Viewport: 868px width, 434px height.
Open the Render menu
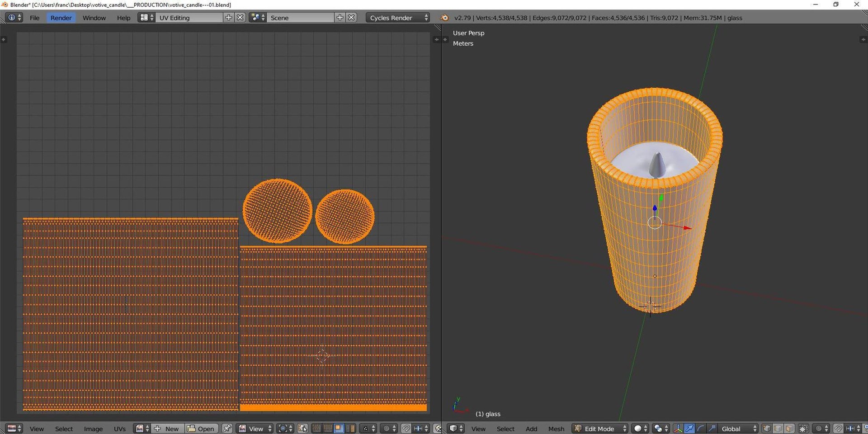[x=61, y=18]
